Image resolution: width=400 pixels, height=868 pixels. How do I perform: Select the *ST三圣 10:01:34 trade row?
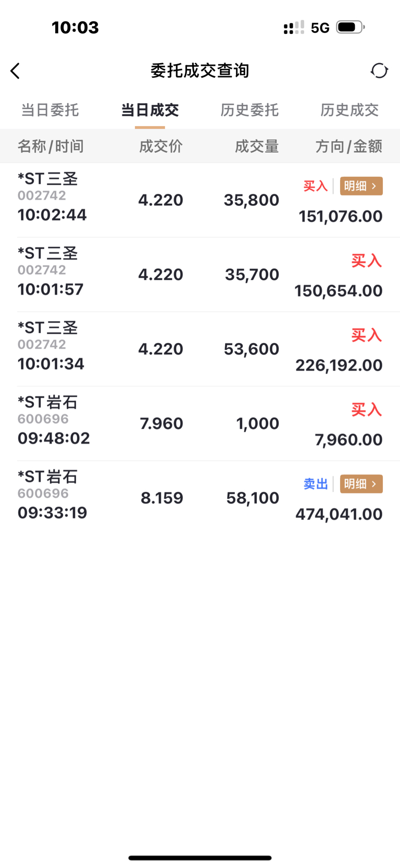[200, 349]
